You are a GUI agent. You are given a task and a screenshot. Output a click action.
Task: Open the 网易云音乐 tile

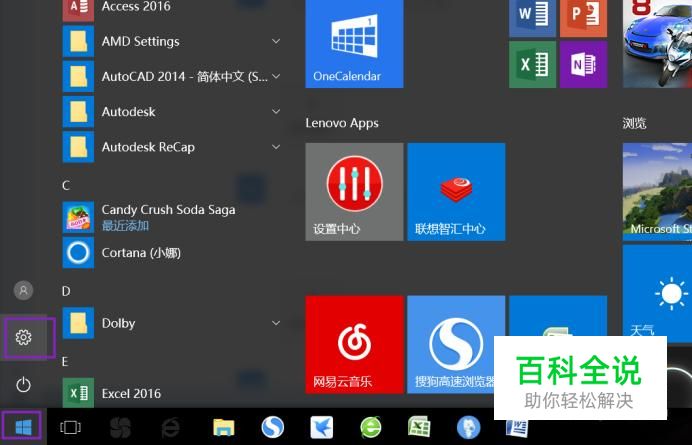pos(354,344)
